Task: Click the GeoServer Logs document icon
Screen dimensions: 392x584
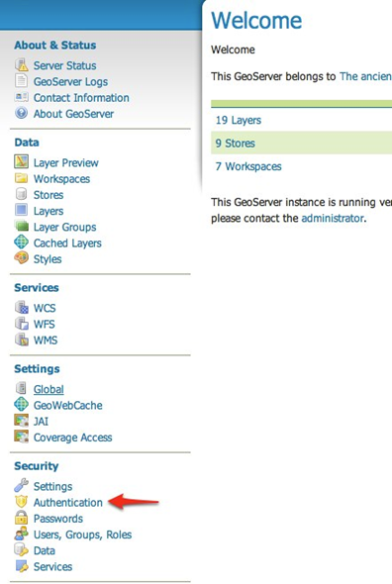Action: click(x=21, y=81)
